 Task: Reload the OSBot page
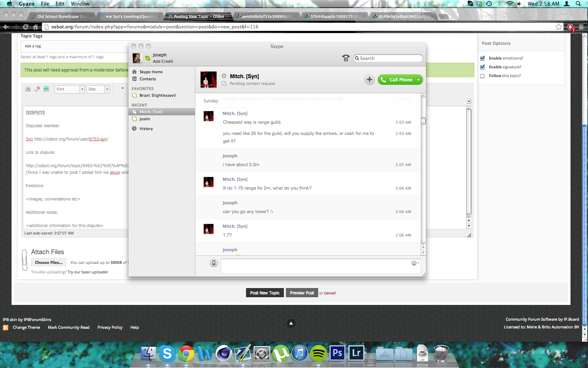26,27
